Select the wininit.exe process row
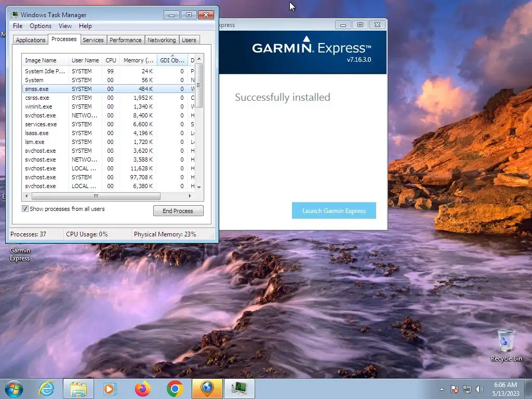532x399 pixels. (109, 106)
